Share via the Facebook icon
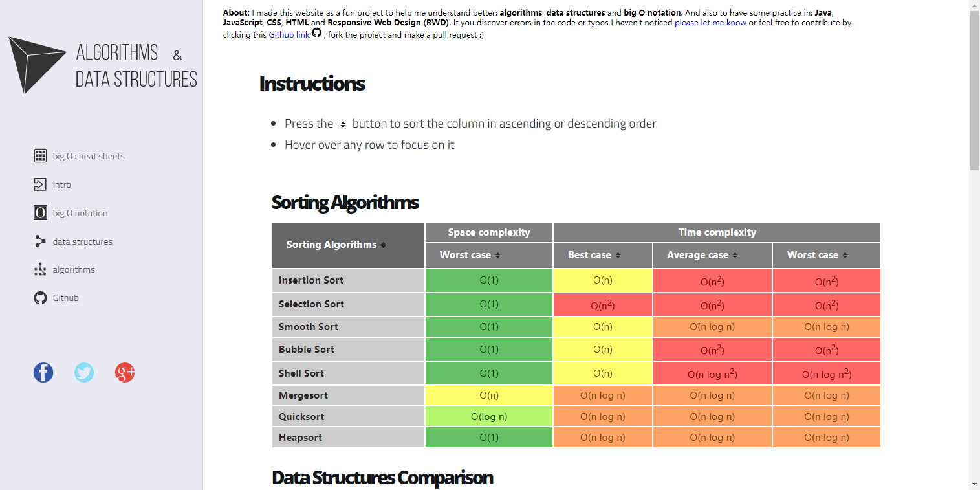The image size is (980, 490). (x=43, y=372)
